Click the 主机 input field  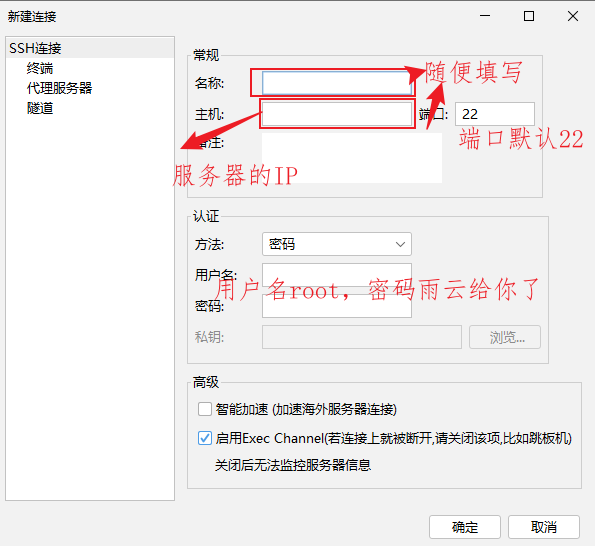pyautogui.click(x=337, y=113)
